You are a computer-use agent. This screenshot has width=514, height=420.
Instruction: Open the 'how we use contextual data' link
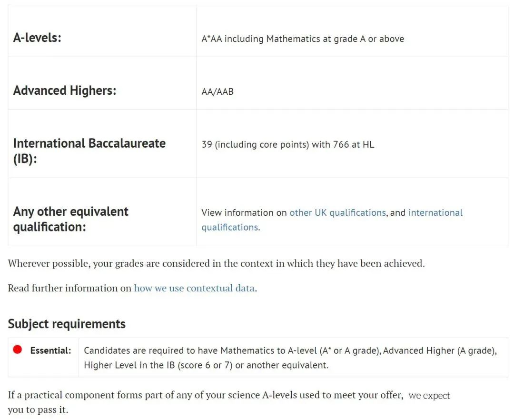(194, 288)
